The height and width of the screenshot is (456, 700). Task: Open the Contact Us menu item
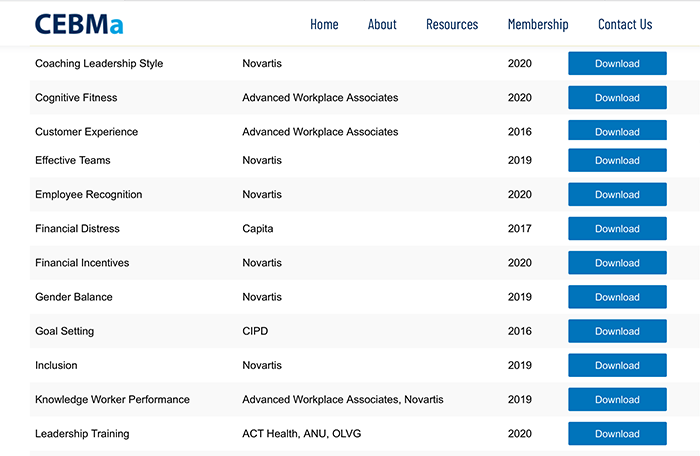[x=625, y=24]
